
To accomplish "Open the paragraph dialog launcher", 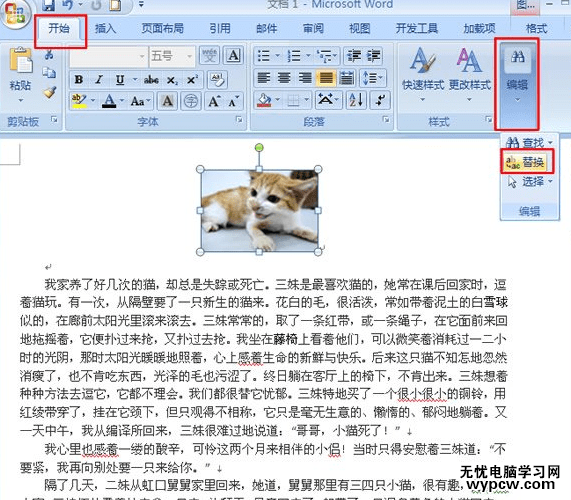I will tap(386, 119).
